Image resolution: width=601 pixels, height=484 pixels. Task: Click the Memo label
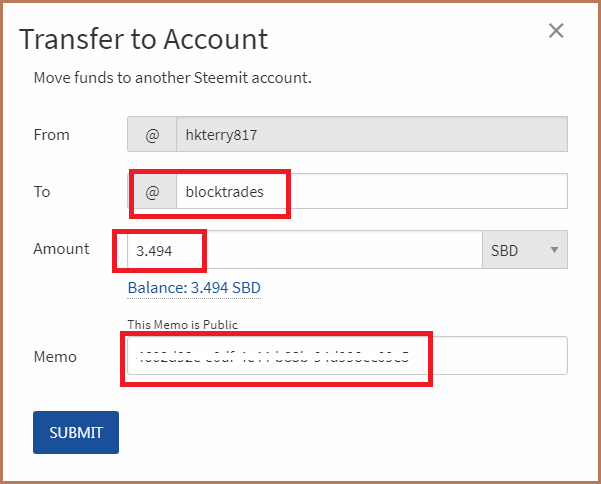click(55, 356)
